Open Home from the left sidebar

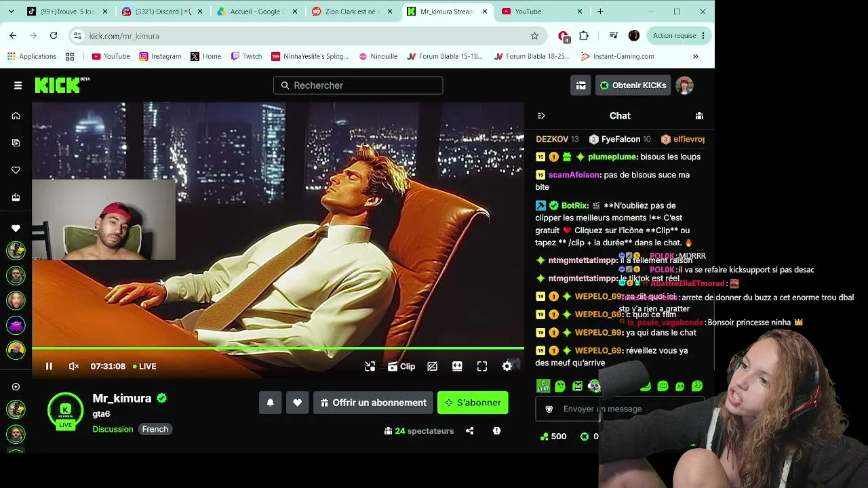pos(16,116)
